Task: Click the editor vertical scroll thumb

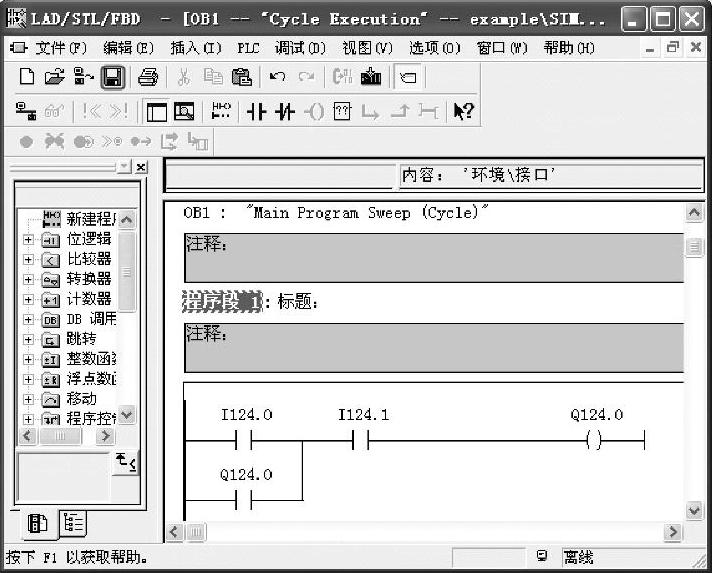Action: pyautogui.click(x=694, y=247)
